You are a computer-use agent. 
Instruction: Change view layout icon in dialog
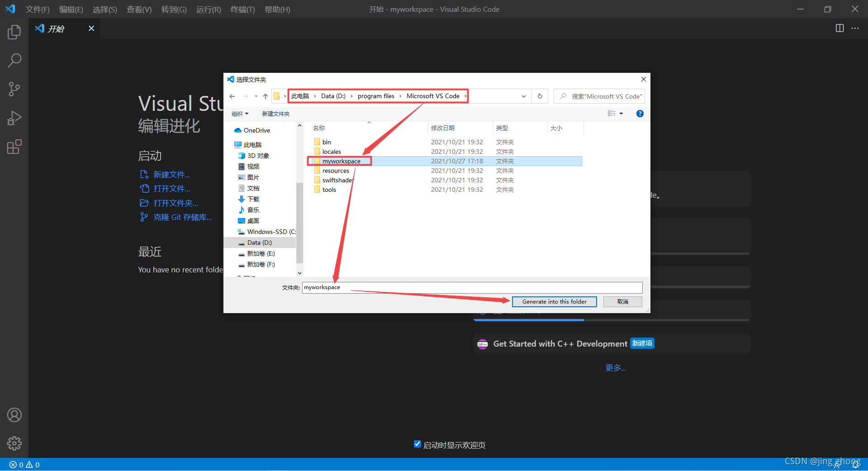coord(612,114)
